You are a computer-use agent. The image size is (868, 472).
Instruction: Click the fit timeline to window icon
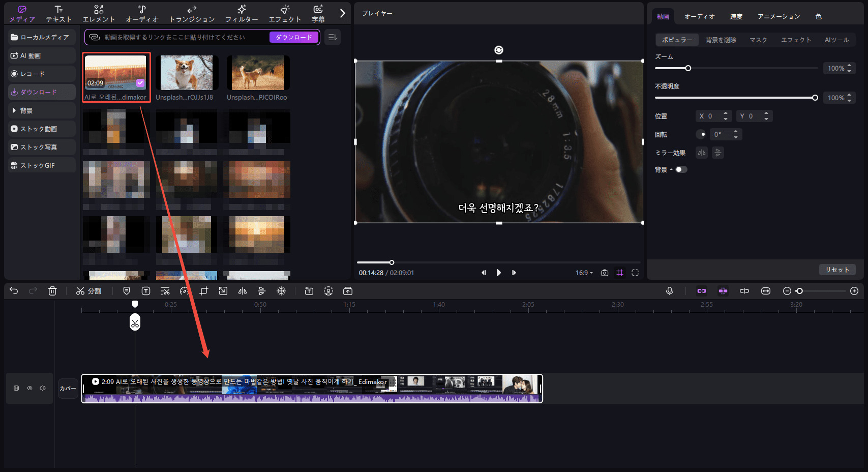pyautogui.click(x=766, y=291)
